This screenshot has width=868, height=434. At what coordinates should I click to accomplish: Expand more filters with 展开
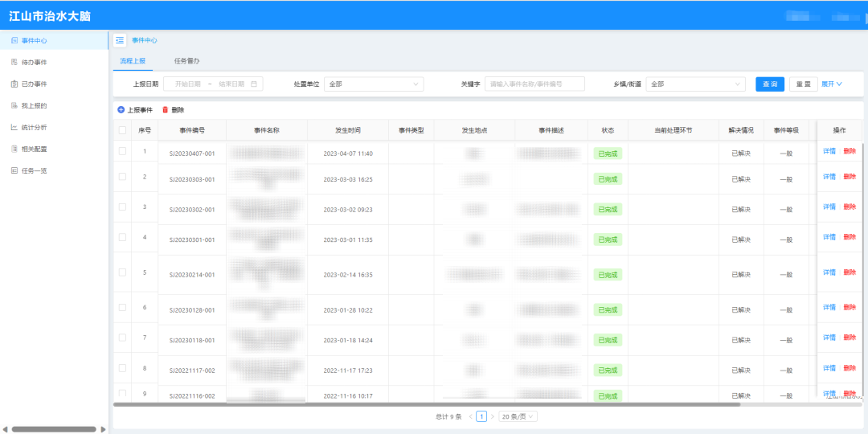pos(832,84)
